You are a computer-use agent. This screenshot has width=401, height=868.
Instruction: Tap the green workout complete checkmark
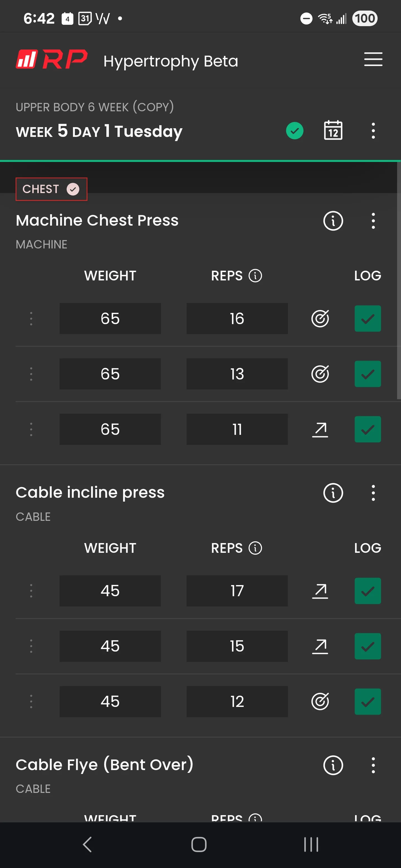tap(294, 131)
